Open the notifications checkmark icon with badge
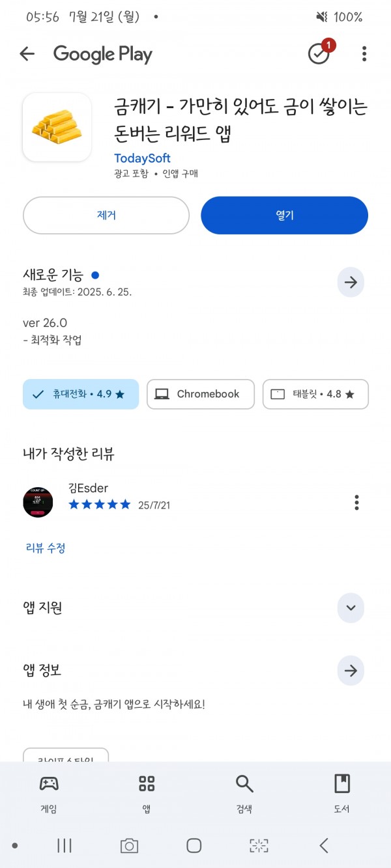The height and width of the screenshot is (868, 391). click(x=319, y=54)
